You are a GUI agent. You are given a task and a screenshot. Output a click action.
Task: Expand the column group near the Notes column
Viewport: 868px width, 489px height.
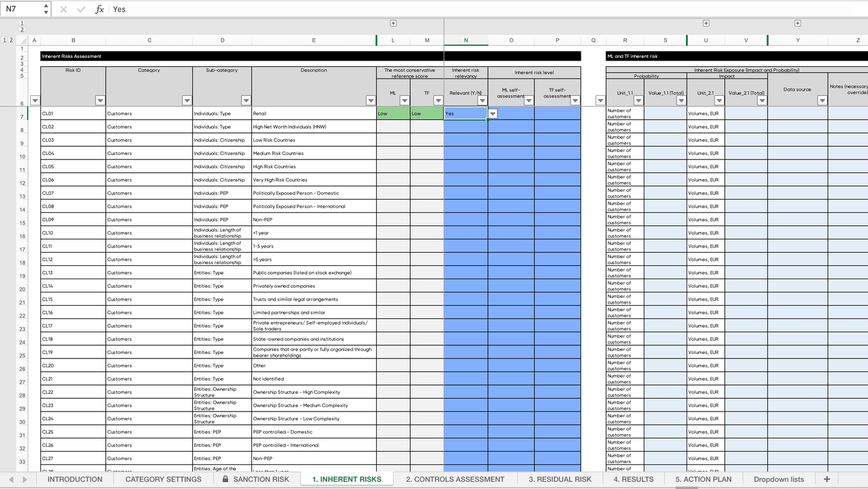pyautogui.click(x=797, y=23)
